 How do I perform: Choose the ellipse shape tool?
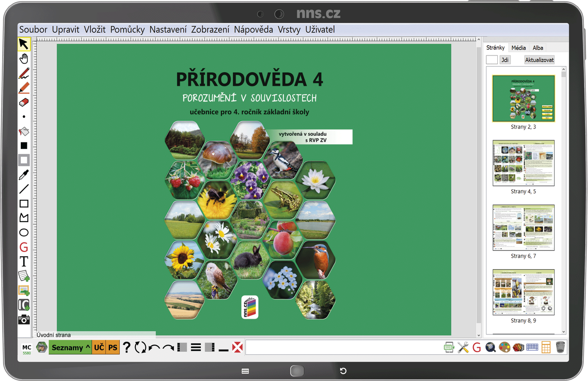[24, 232]
